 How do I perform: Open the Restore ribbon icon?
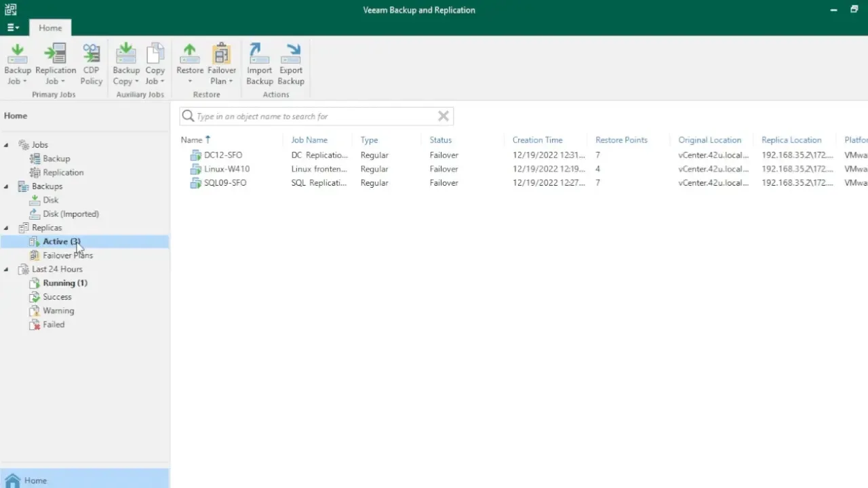190,64
